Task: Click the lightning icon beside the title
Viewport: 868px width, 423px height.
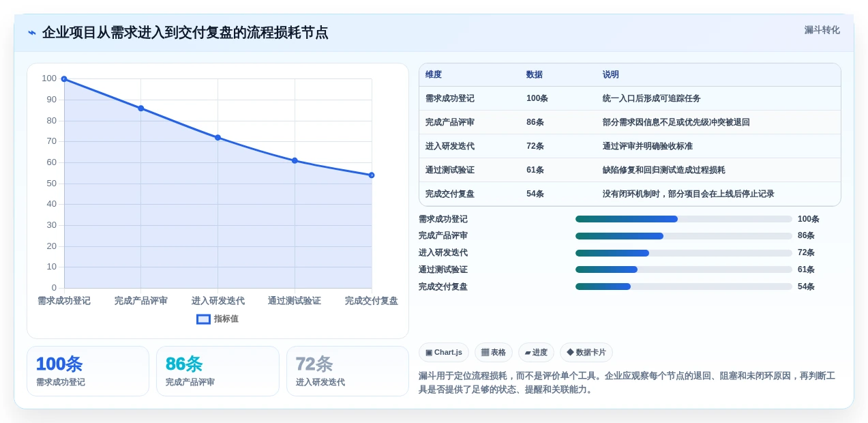Action: (32, 33)
